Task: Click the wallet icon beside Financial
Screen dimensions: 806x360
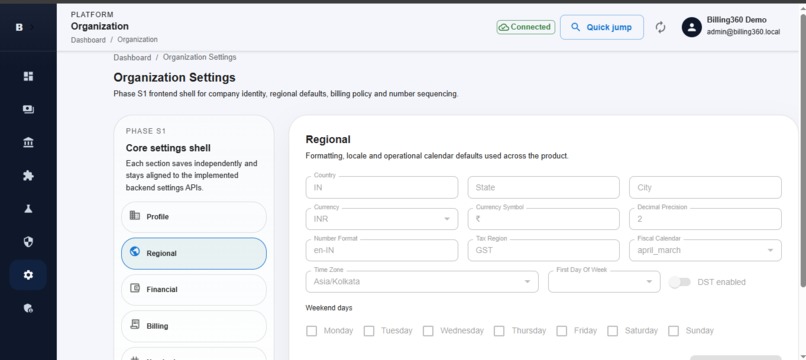Action: [x=135, y=288]
